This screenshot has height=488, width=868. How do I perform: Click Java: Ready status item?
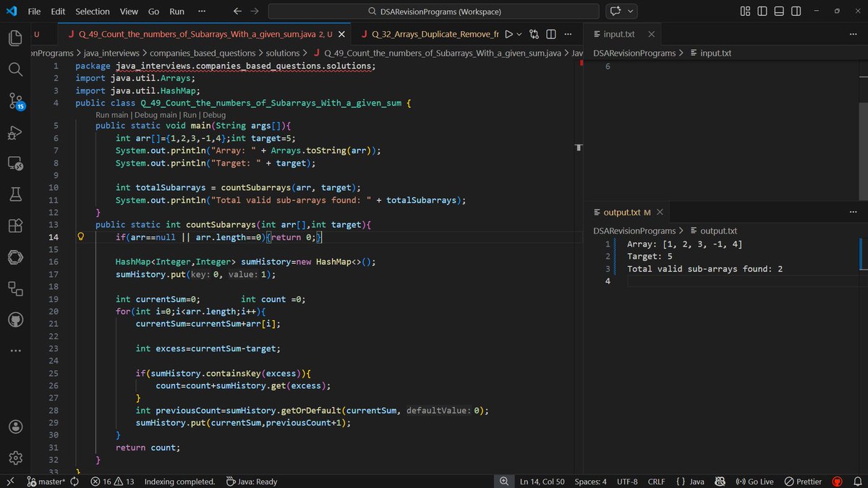(251, 481)
